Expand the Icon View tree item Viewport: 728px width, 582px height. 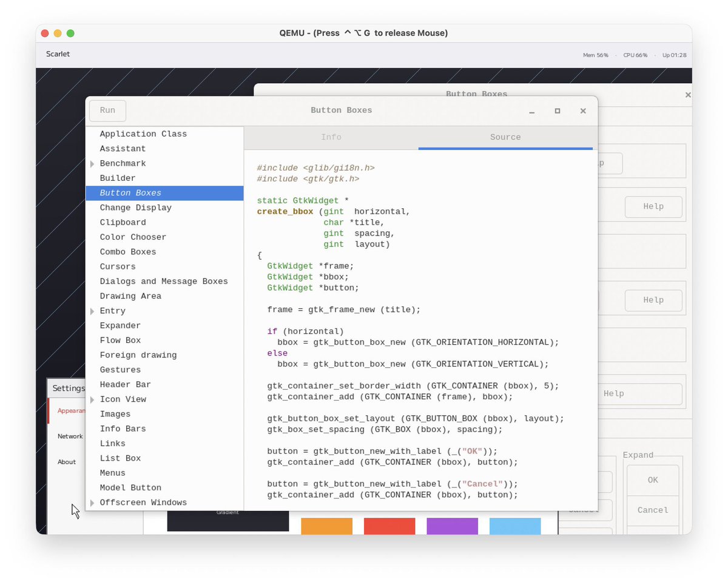point(92,399)
